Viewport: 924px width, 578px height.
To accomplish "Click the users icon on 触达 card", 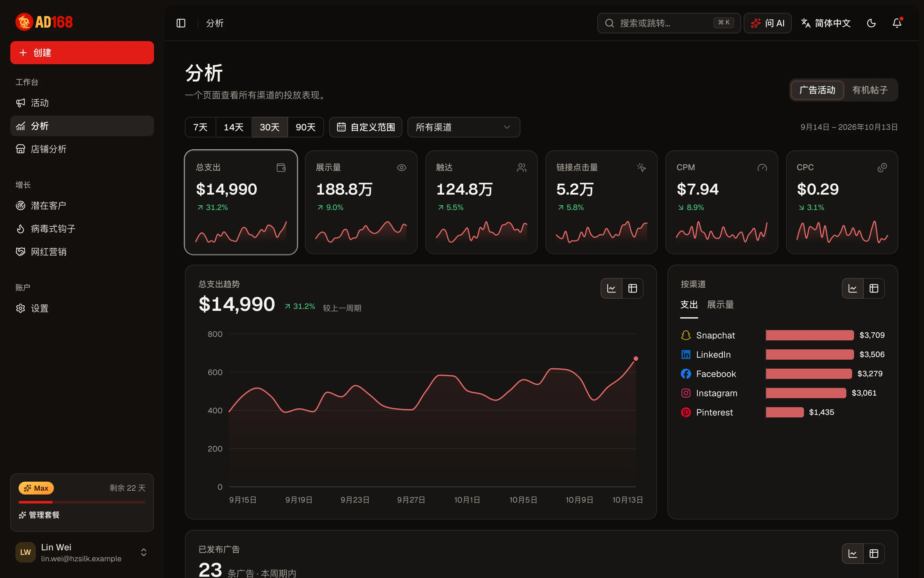I will 522,167.
